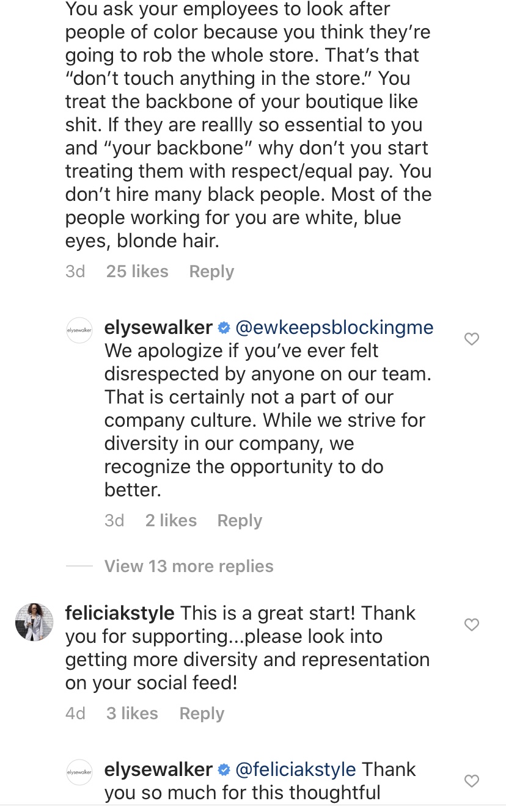506x812 pixels.
Task: Tap heart on elysewalker's reply to feliciakstyle
Action: pos(472,781)
